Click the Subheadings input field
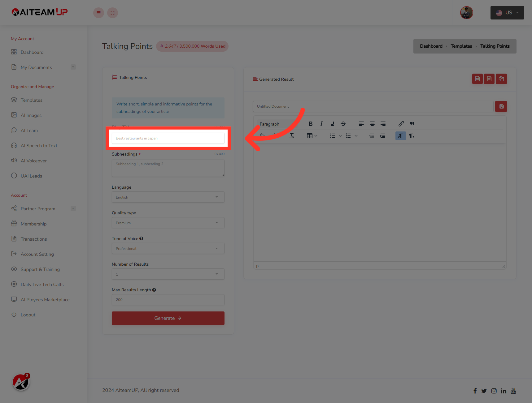 168,168
